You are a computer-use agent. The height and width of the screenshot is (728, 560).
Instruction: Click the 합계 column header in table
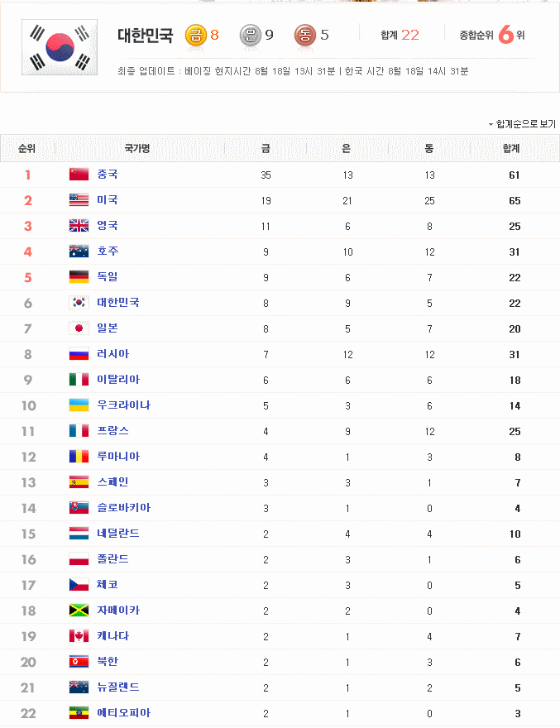pyautogui.click(x=511, y=149)
